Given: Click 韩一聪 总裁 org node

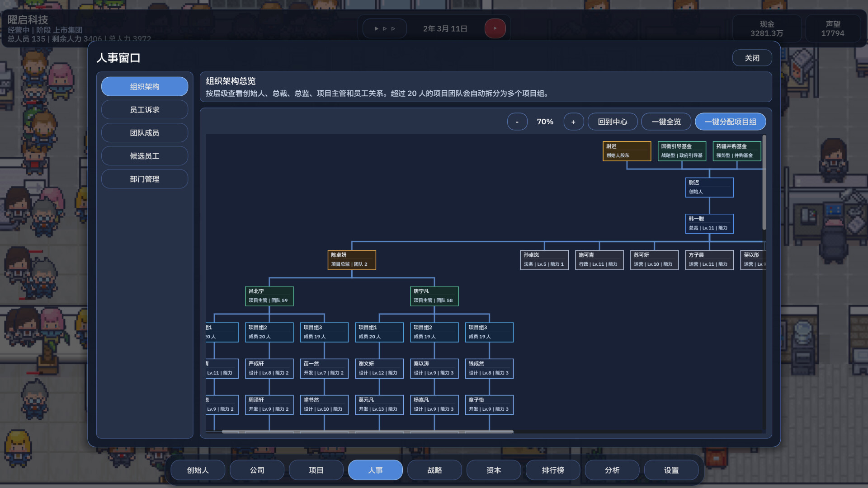Looking at the screenshot, I should [x=709, y=224].
